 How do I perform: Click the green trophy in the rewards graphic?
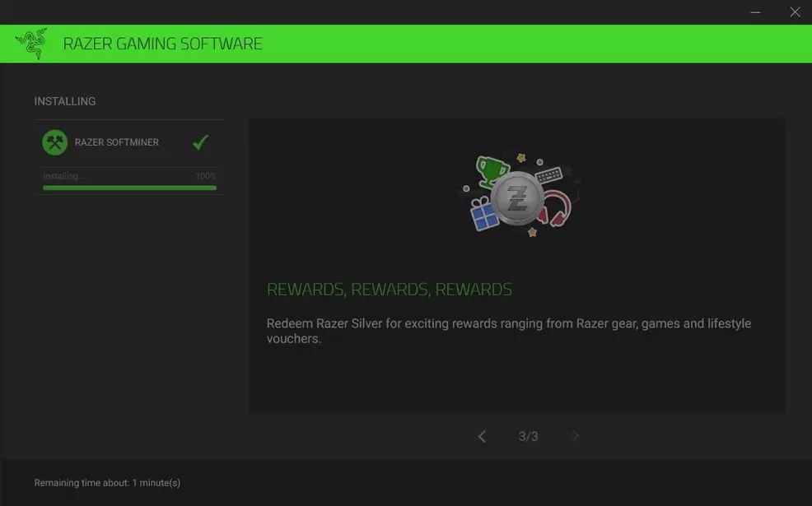[492, 170]
